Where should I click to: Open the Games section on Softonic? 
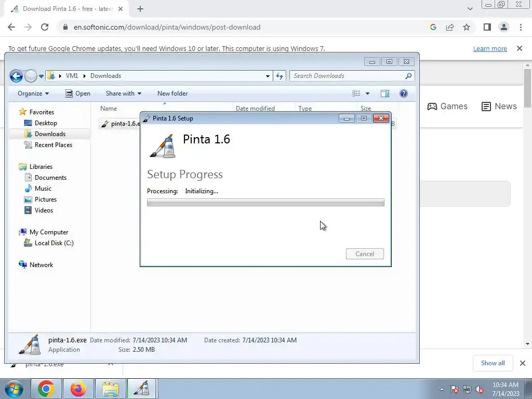pos(447,106)
